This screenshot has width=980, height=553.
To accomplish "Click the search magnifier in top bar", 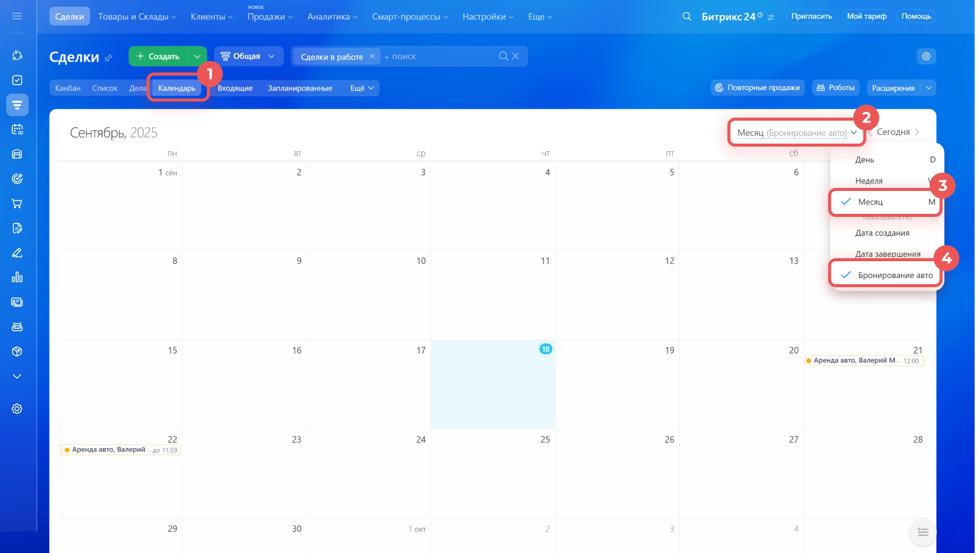I will point(686,16).
